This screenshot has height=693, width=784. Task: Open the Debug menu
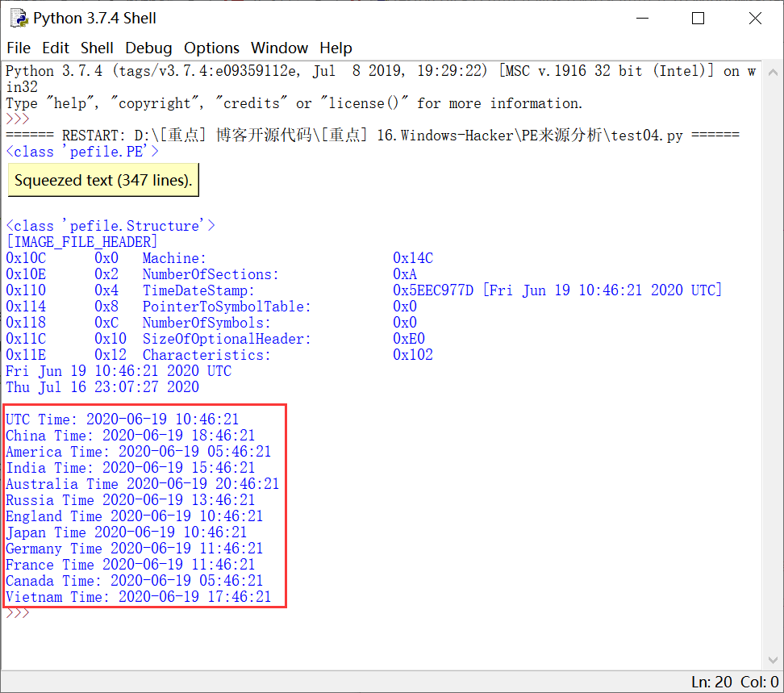[x=148, y=48]
